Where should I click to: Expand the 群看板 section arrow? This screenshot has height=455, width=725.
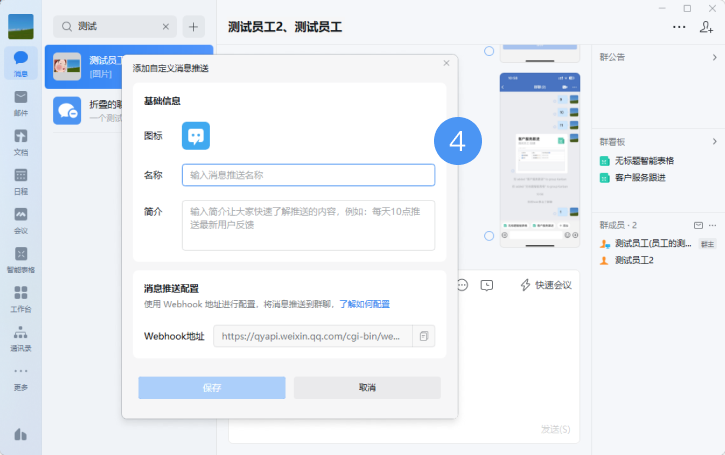click(x=714, y=142)
